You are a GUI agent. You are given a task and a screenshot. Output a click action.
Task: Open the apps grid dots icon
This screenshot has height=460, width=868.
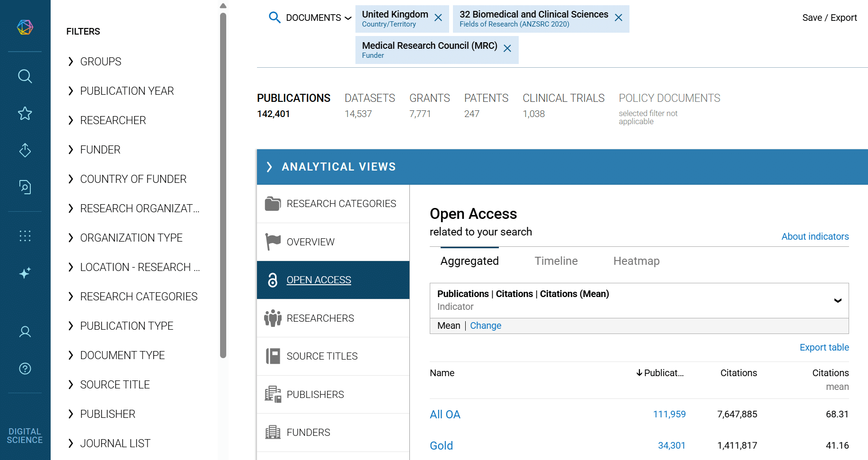tap(25, 236)
